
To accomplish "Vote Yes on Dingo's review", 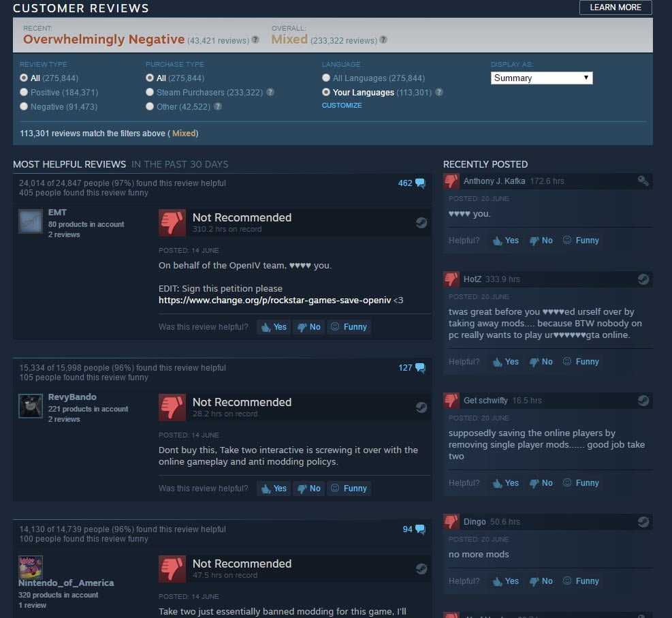I will tap(506, 581).
